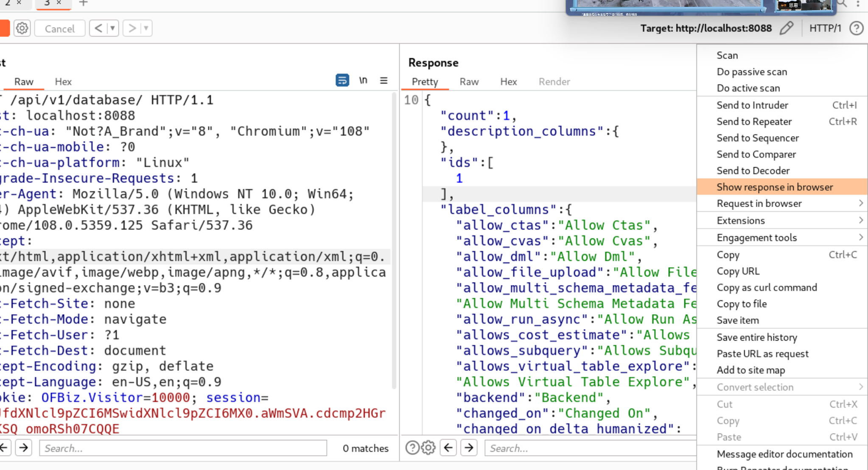Go to previous match in response search

click(x=448, y=448)
